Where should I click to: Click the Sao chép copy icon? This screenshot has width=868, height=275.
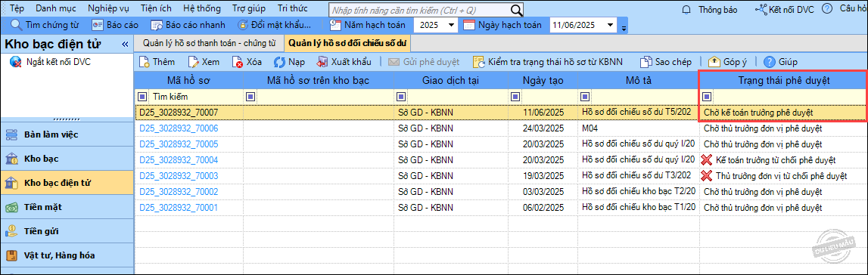coord(646,62)
